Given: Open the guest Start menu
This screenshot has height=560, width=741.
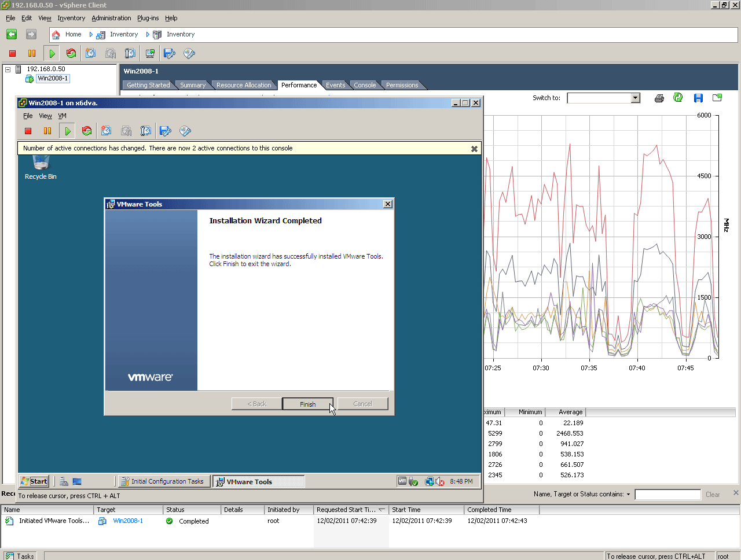Looking at the screenshot, I should [34, 481].
